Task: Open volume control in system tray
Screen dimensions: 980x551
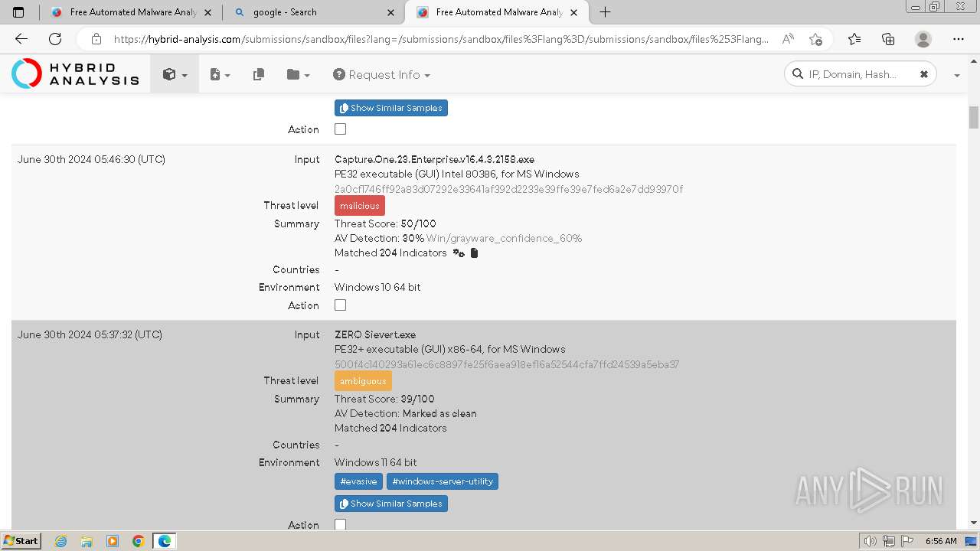Action: (x=871, y=541)
